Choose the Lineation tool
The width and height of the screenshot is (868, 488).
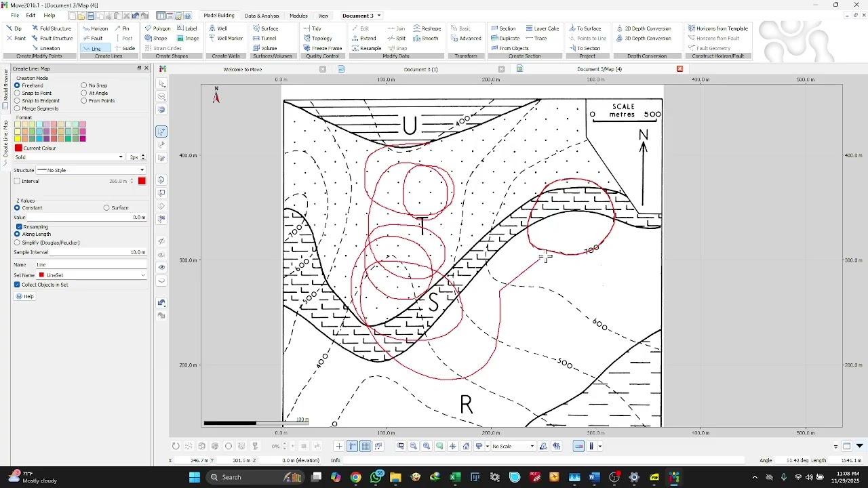46,48
